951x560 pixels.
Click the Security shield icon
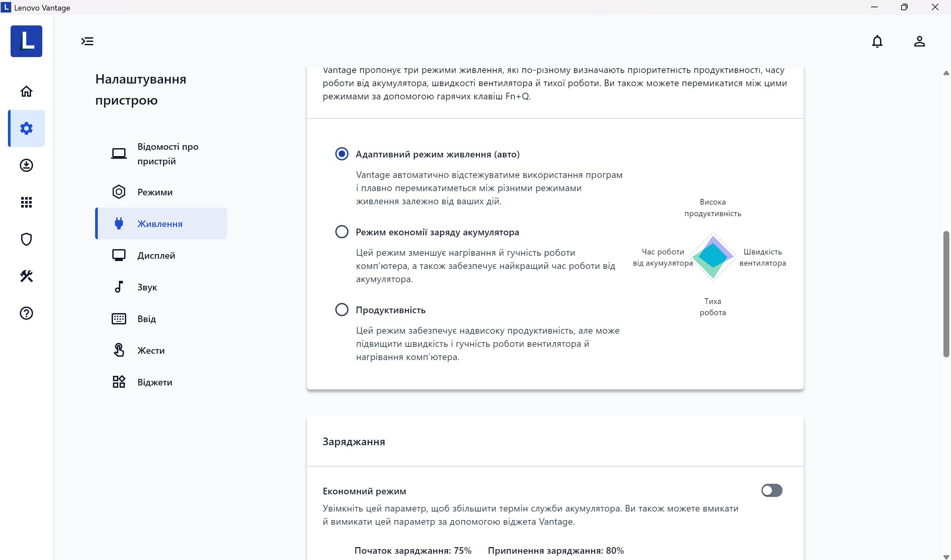(27, 239)
